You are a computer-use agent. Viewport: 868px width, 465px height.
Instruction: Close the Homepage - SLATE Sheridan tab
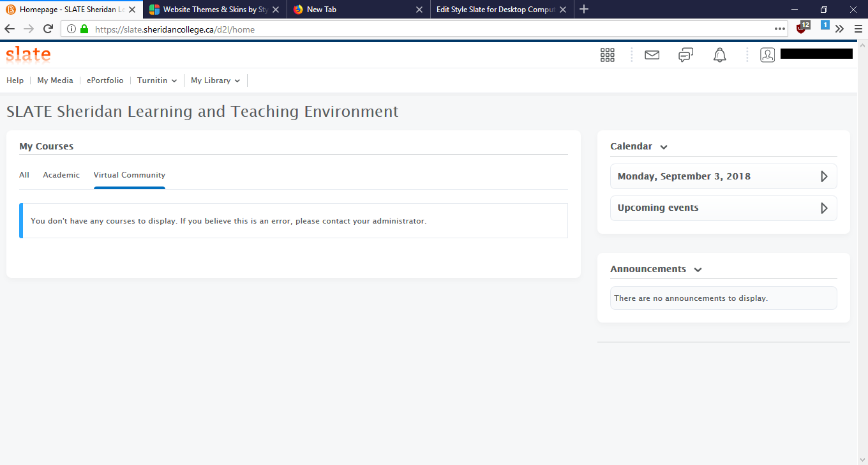pyautogui.click(x=131, y=10)
